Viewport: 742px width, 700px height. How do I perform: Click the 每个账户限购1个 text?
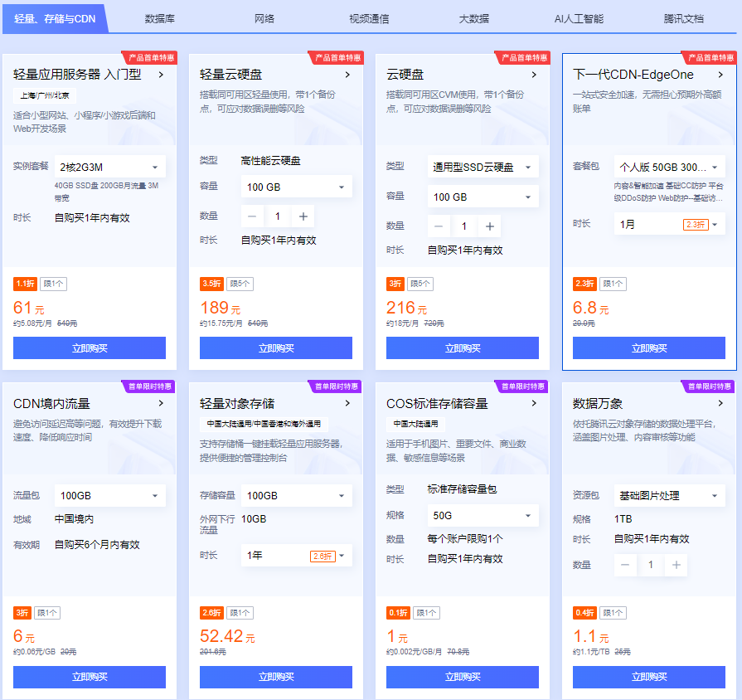pyautogui.click(x=465, y=538)
